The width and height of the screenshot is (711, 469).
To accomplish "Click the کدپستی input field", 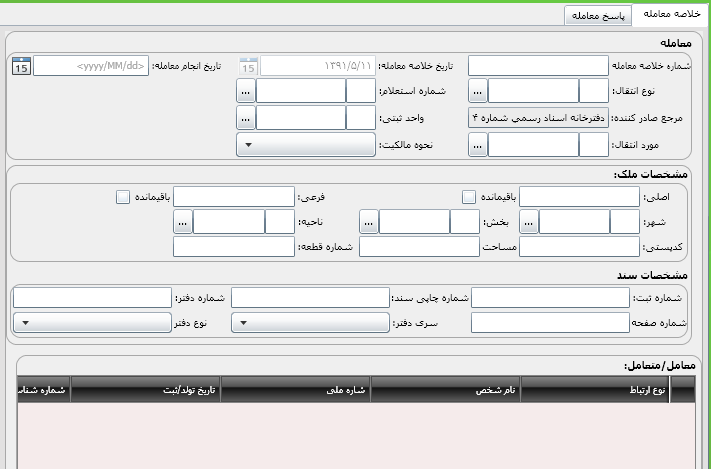I will pyautogui.click(x=579, y=247).
